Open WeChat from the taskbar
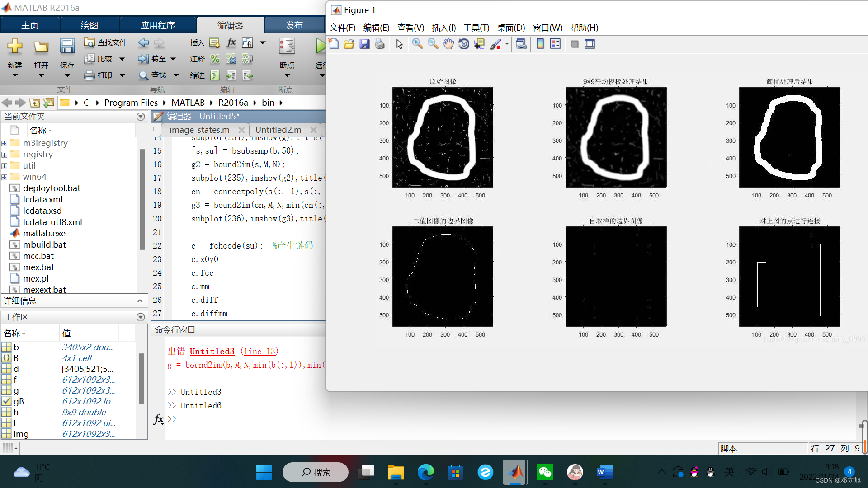Image resolution: width=868 pixels, height=488 pixels. tap(545, 473)
